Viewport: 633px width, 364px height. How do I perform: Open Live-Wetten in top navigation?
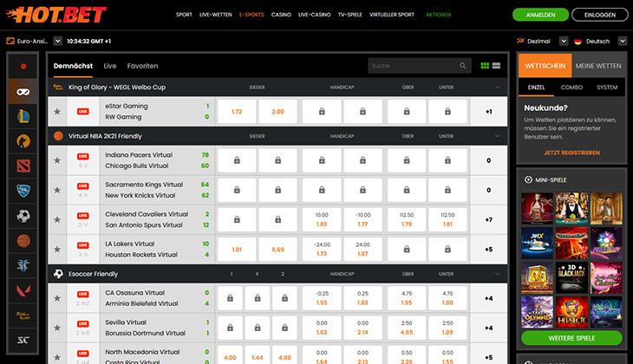(216, 15)
